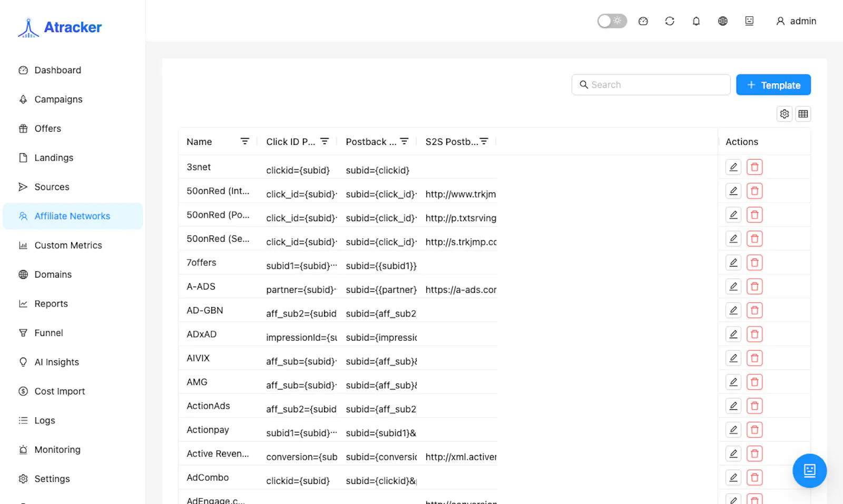Delete the AMG row

coord(754,382)
